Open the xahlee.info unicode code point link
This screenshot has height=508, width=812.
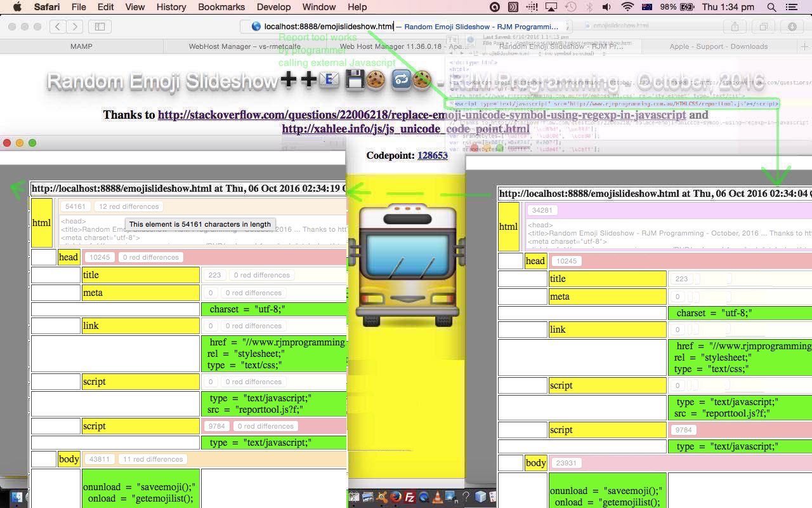click(x=405, y=129)
